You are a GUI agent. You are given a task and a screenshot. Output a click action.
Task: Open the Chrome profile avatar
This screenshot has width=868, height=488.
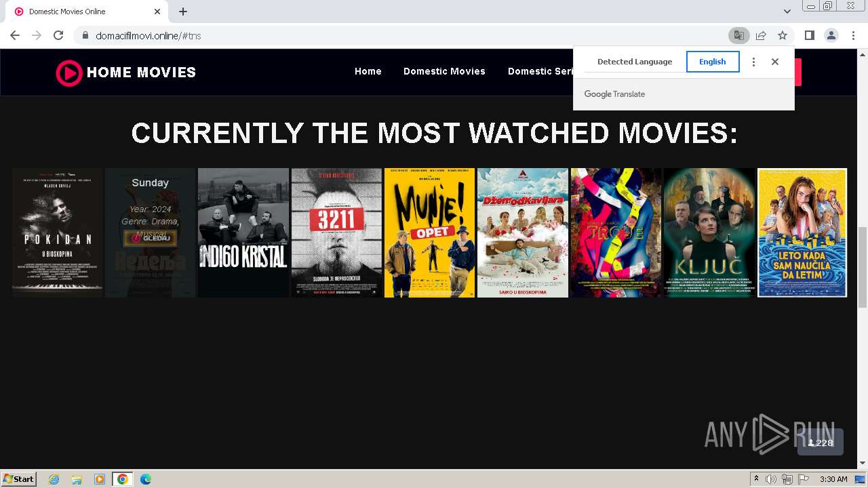831,35
